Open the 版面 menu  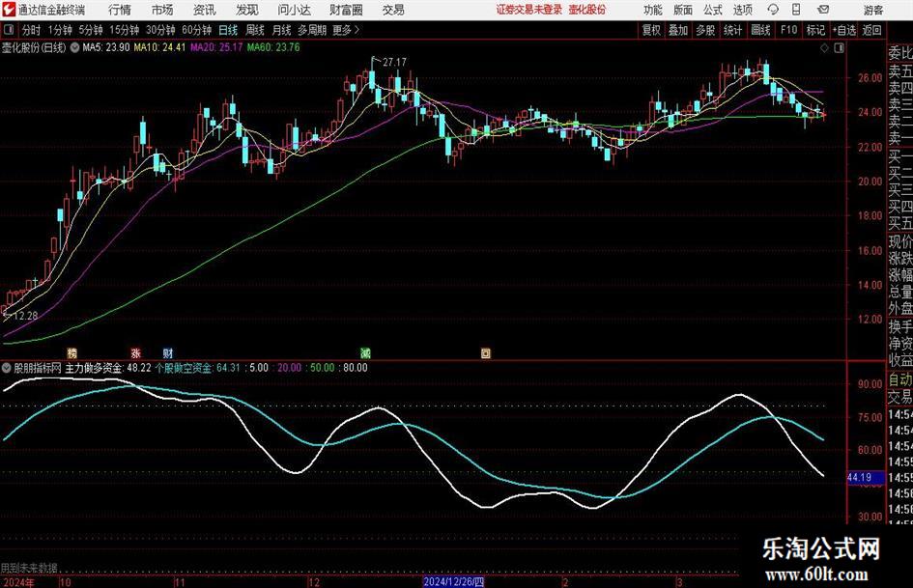point(683,10)
